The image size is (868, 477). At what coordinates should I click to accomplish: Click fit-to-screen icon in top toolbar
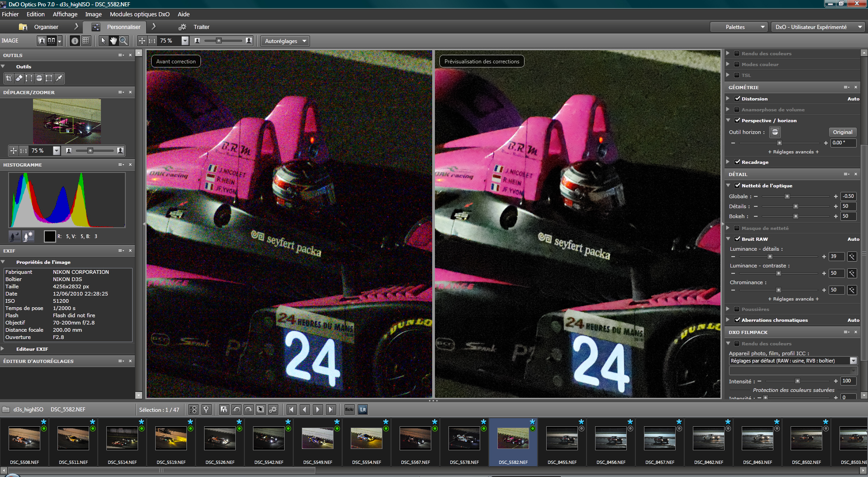142,41
